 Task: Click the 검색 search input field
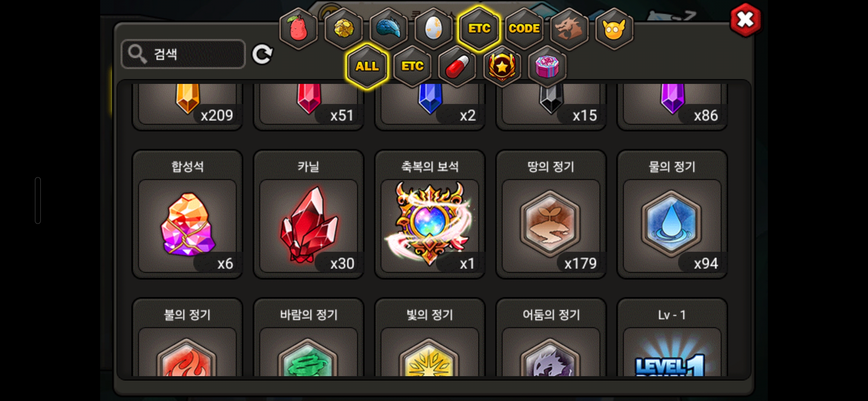183,54
